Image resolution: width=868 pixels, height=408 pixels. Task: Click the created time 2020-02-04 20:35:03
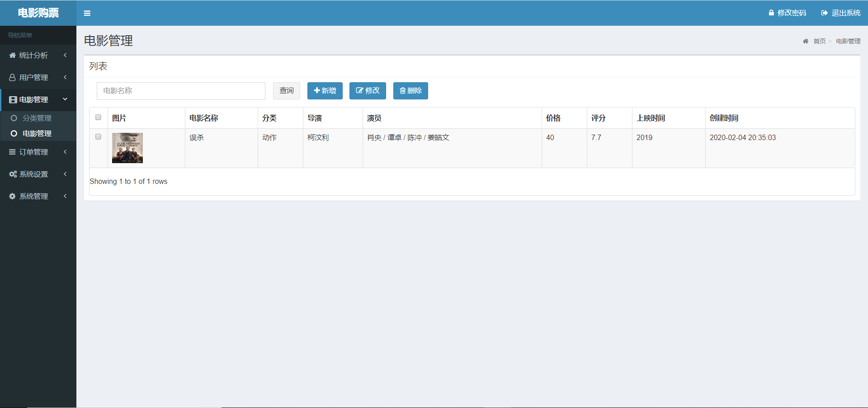743,137
